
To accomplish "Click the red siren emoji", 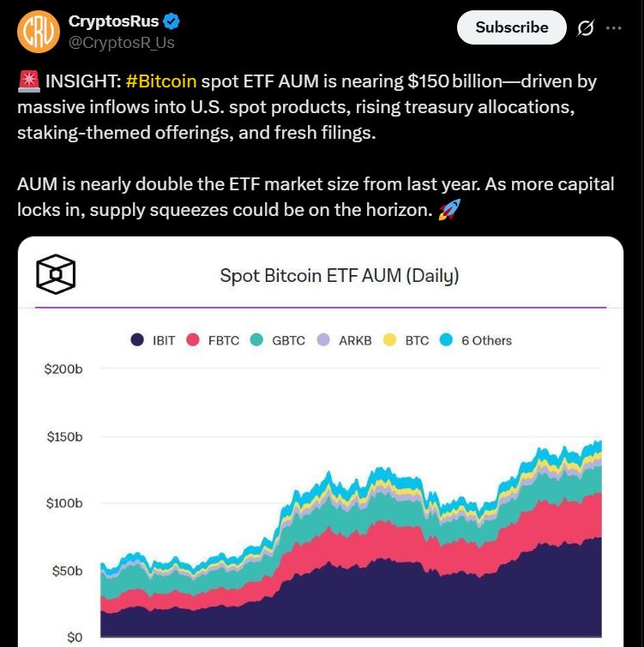I will pos(27,82).
